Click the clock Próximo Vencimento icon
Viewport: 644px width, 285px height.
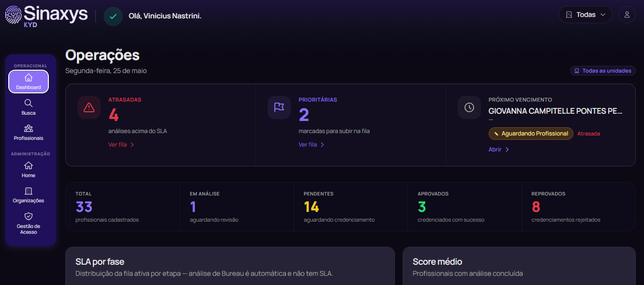469,107
